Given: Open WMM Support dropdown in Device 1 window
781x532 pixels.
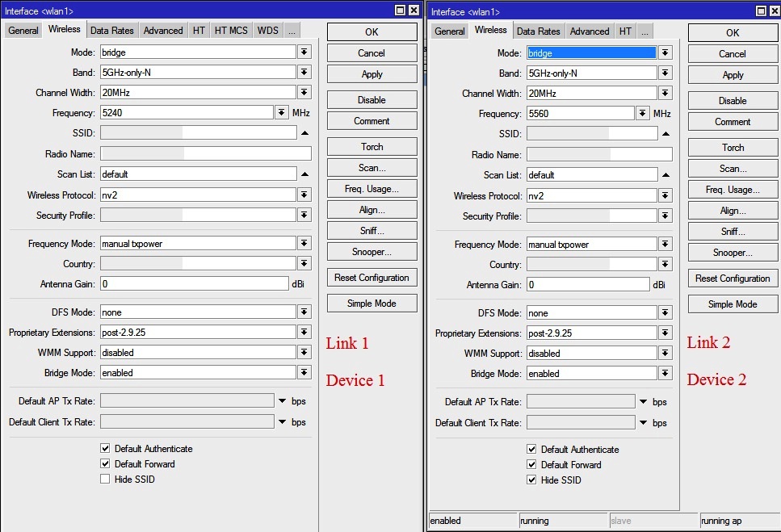Looking at the screenshot, I should 304,352.
